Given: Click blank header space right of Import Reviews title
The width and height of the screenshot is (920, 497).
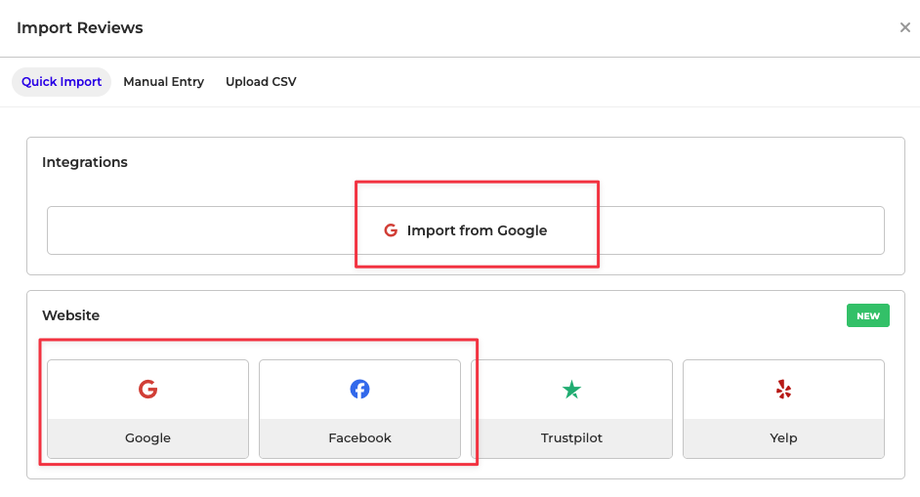Looking at the screenshot, I should (x=500, y=28).
